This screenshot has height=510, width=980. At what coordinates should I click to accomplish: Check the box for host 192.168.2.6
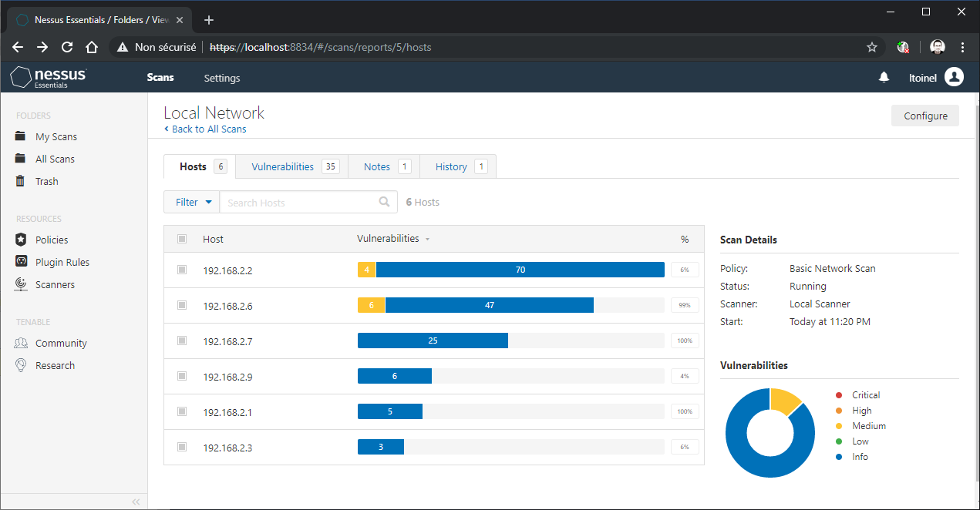coord(182,305)
